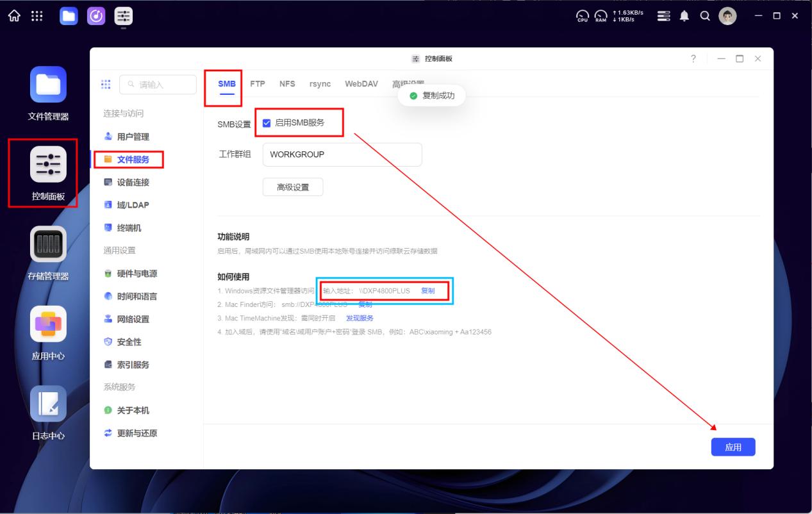Click the sidebar search box 请输入
Viewport: 812px width, 514px height.
[x=158, y=85]
